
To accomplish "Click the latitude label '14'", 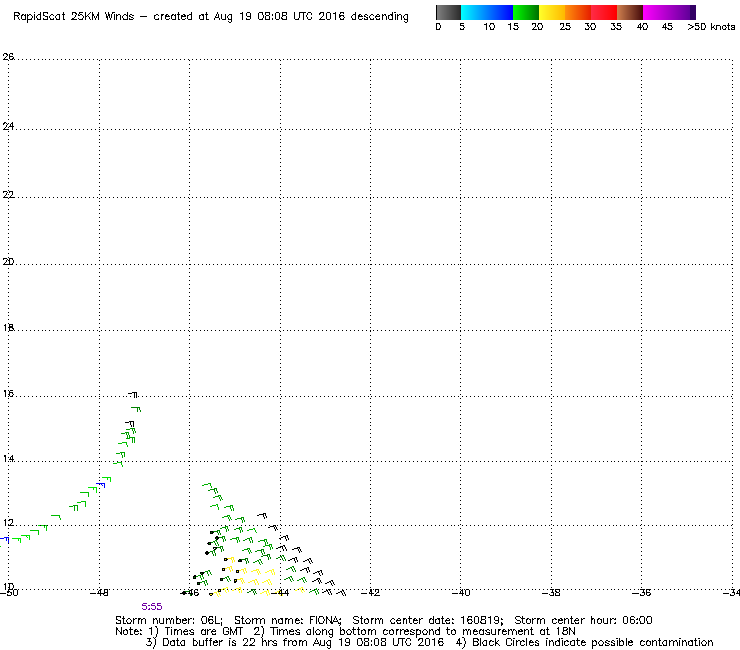I will point(8,459).
